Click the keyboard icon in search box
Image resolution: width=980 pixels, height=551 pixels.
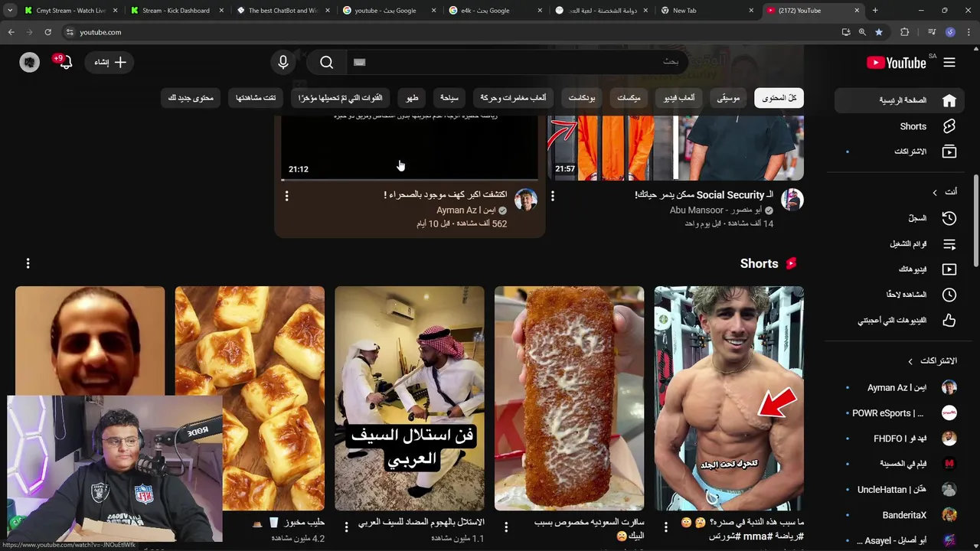(360, 63)
